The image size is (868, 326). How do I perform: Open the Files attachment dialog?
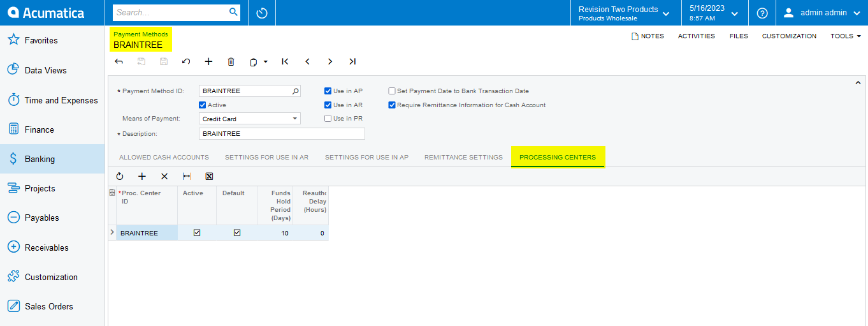(739, 36)
